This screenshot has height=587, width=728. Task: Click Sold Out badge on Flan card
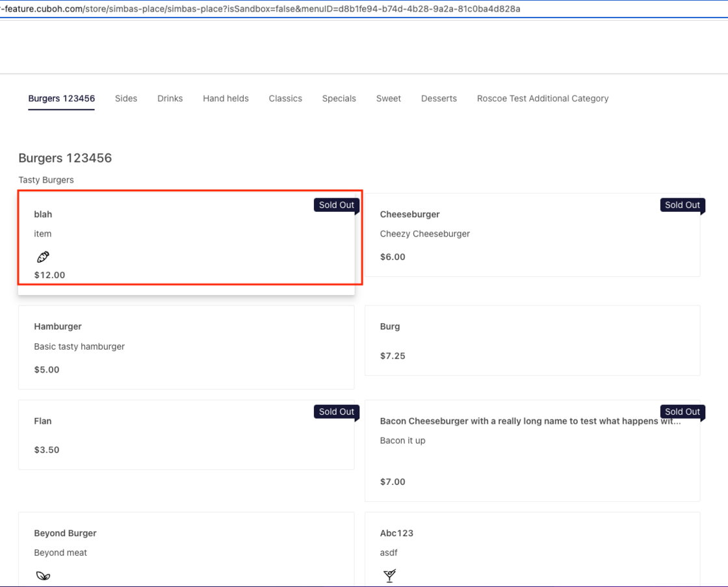(336, 411)
